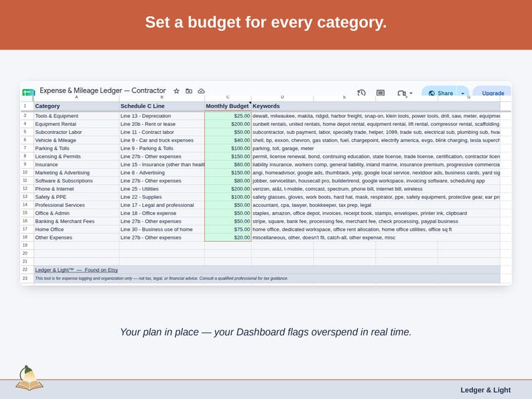Click the Safety & PPE cell
The height and width of the screenshot is (399, 532).
pyautogui.click(x=76, y=197)
